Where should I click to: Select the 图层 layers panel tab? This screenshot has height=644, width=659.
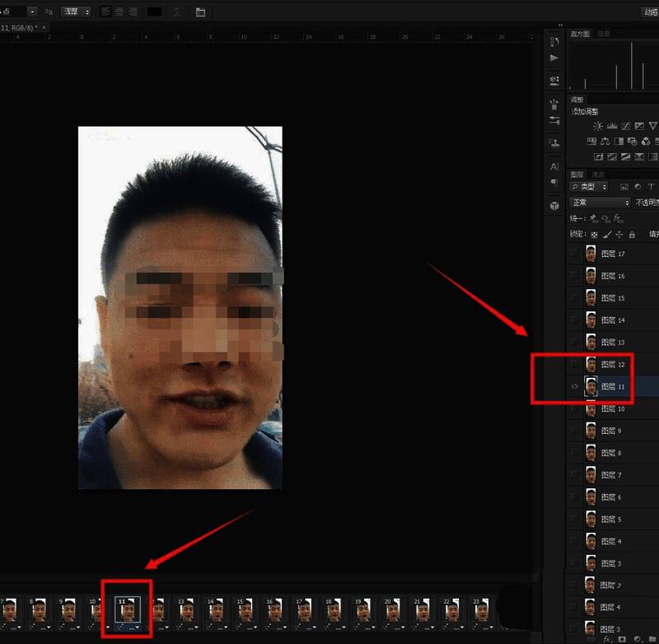(x=577, y=175)
